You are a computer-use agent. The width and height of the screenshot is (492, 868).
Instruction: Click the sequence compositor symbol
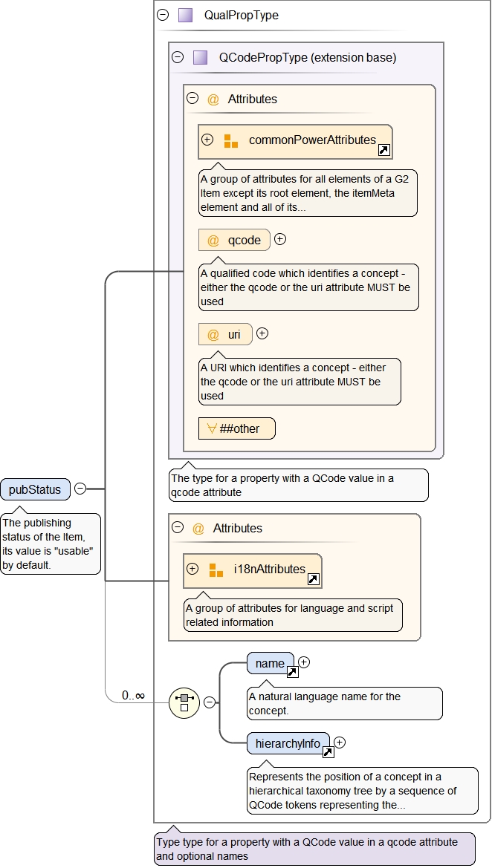[x=184, y=702]
